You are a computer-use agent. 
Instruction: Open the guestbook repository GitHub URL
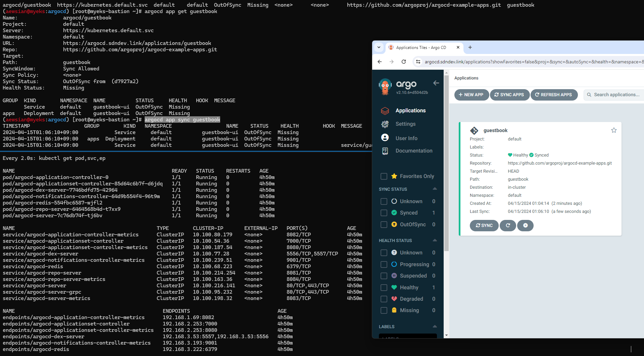coord(559,163)
